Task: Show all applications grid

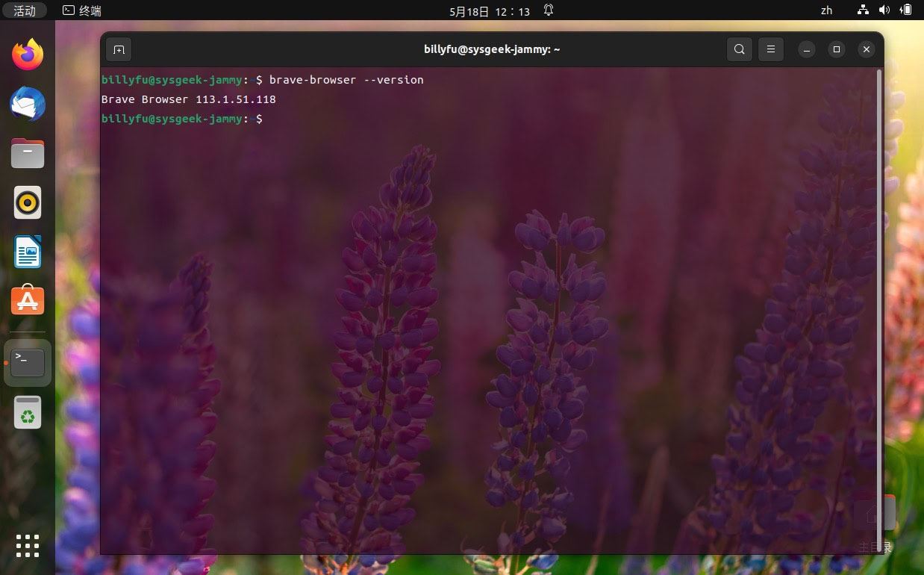Action: (28, 546)
